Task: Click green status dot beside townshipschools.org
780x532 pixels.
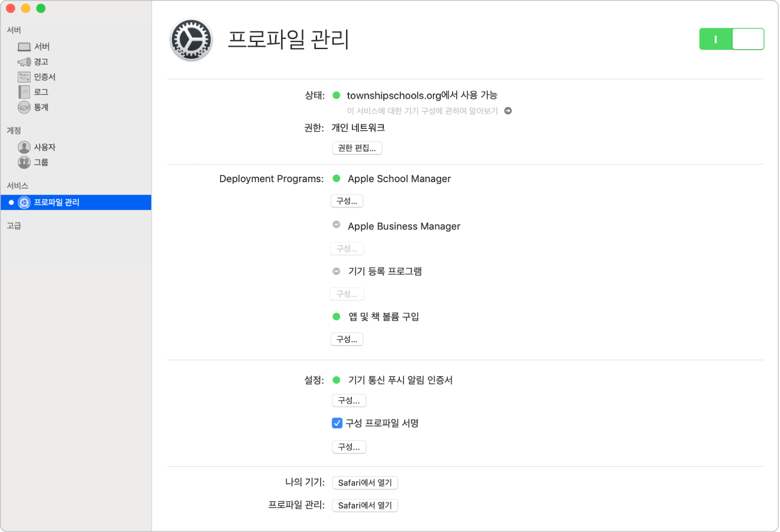Action: point(336,95)
